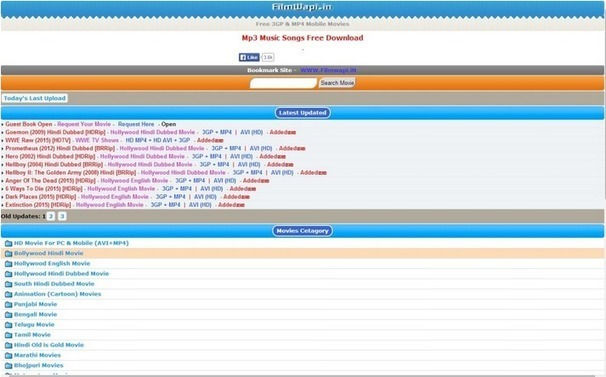This screenshot has height=377, width=606.
Task: Click the movie search text field
Action: pyautogui.click(x=283, y=83)
